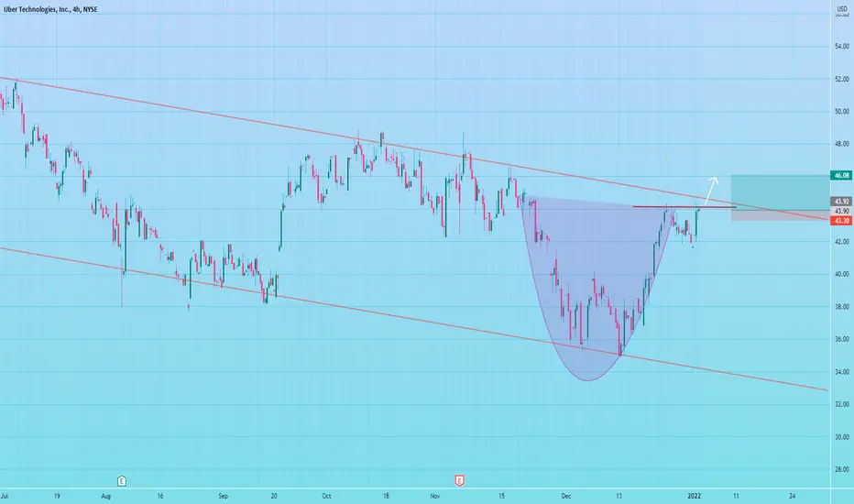Click the Aug label on time axis
The image size is (854, 504).
pyautogui.click(x=106, y=497)
